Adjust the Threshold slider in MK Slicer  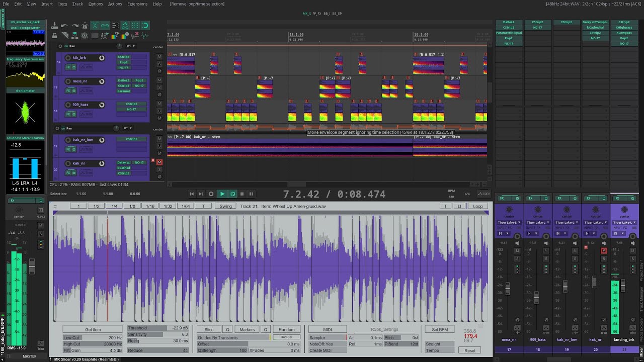point(158,328)
